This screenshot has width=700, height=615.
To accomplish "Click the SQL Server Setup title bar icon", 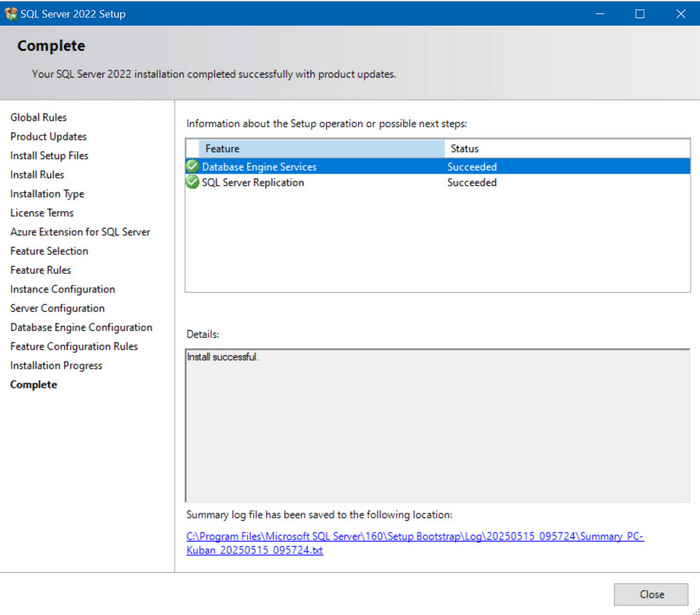I will coord(11,14).
